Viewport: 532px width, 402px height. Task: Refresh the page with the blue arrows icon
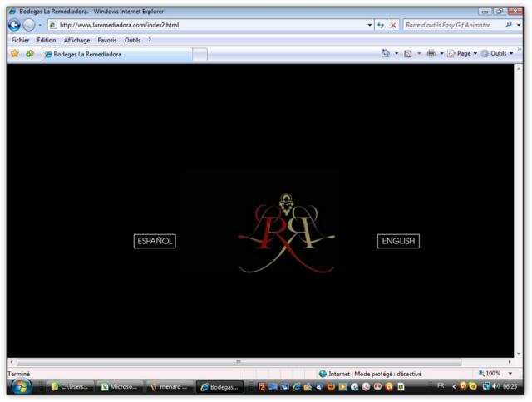coord(381,25)
